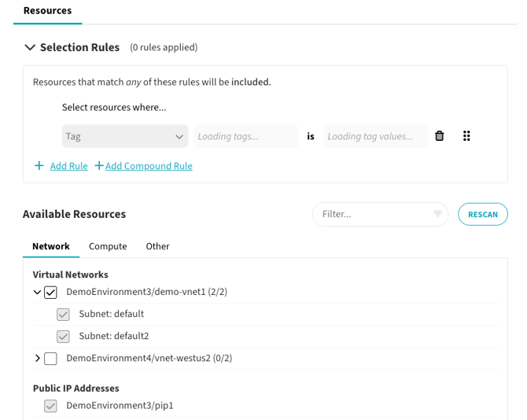Click the DemoEnvironment3/pip1 label
The width and height of the screenshot is (527, 420).
[120, 406]
